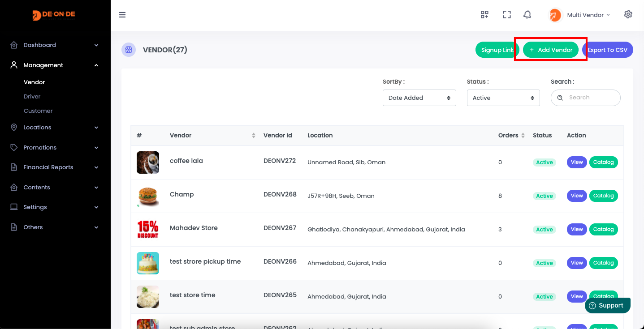This screenshot has width=644, height=329.
Task: Click the test store time thumbnail
Action: (x=148, y=297)
